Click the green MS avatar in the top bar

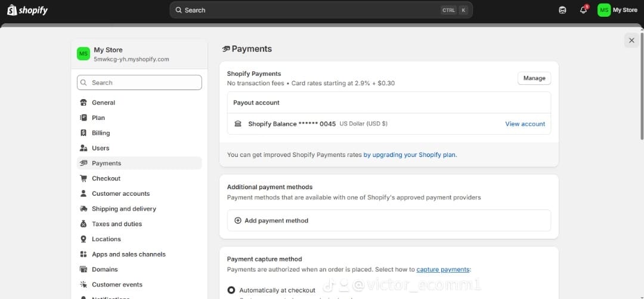[603, 10]
